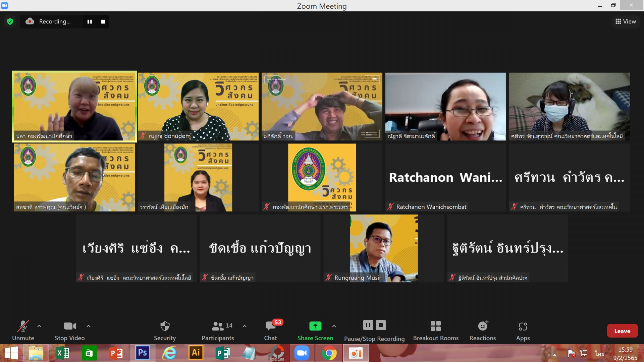This screenshot has height=362, width=644.
Task: Click muted mic icon on เวียงศิริ แซ่อึง
Action: click(81, 278)
